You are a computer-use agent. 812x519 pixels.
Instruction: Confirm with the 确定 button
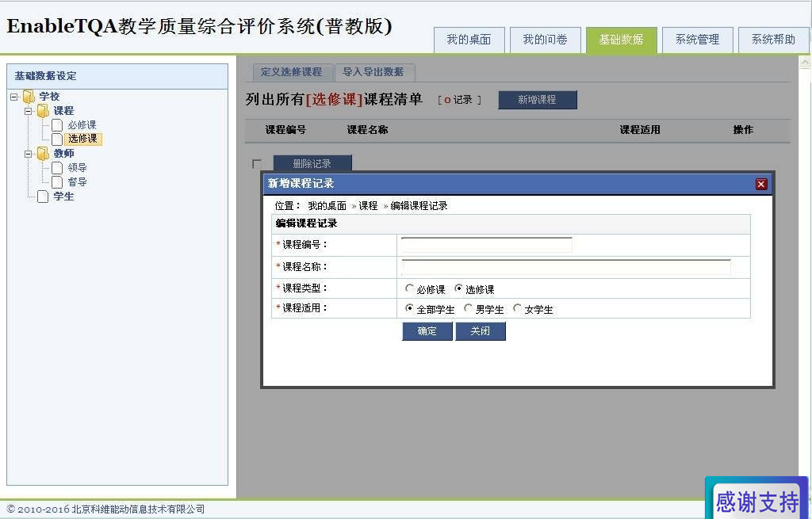click(x=427, y=331)
